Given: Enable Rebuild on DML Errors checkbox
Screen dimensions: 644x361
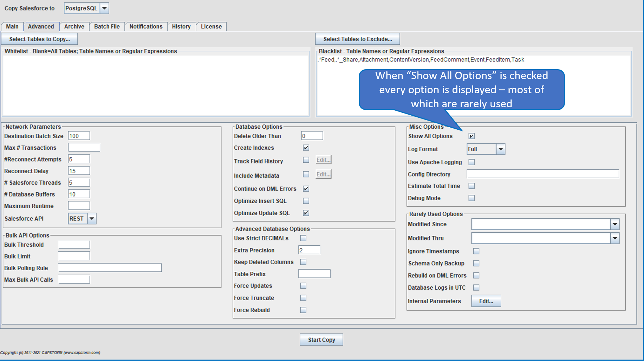Looking at the screenshot, I should pos(476,276).
